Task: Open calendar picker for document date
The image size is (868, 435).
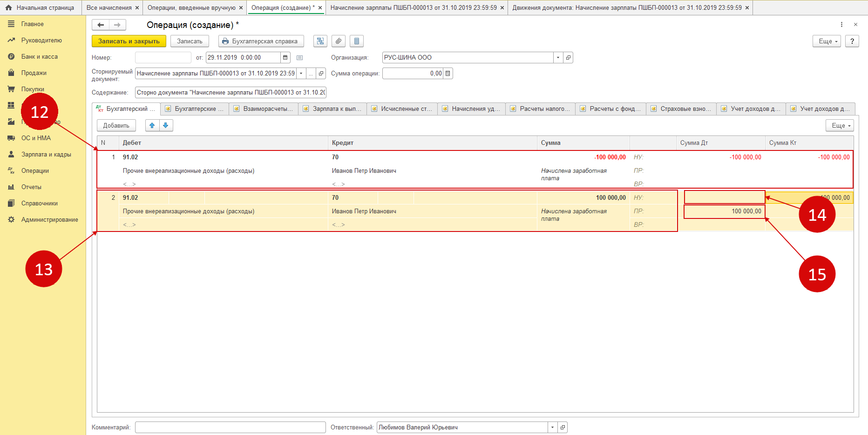Action: click(285, 57)
